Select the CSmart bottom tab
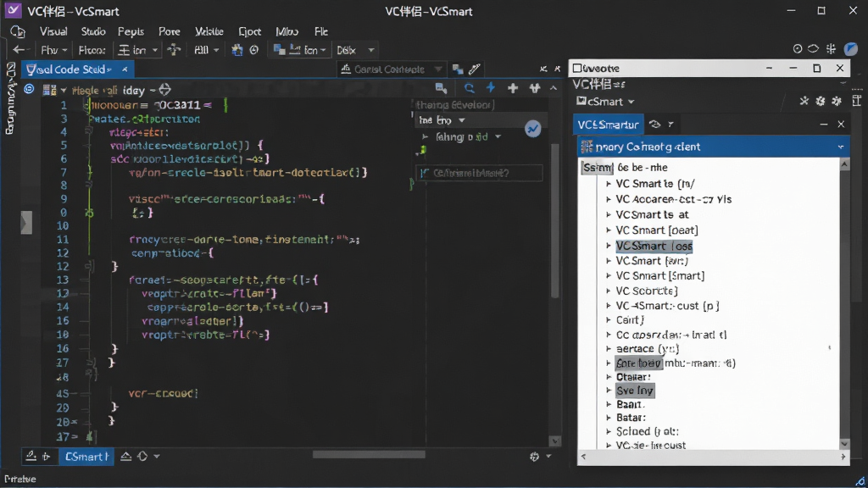This screenshot has width=868, height=488. point(86,457)
